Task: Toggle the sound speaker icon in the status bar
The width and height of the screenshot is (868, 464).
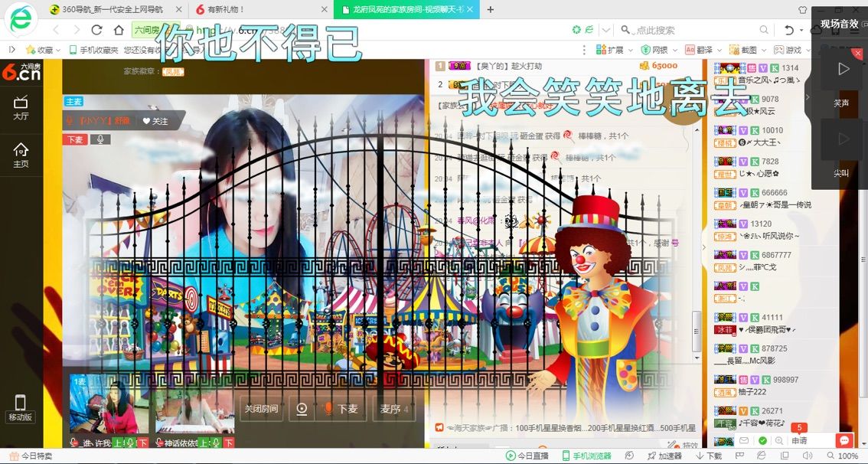Action: [808, 456]
